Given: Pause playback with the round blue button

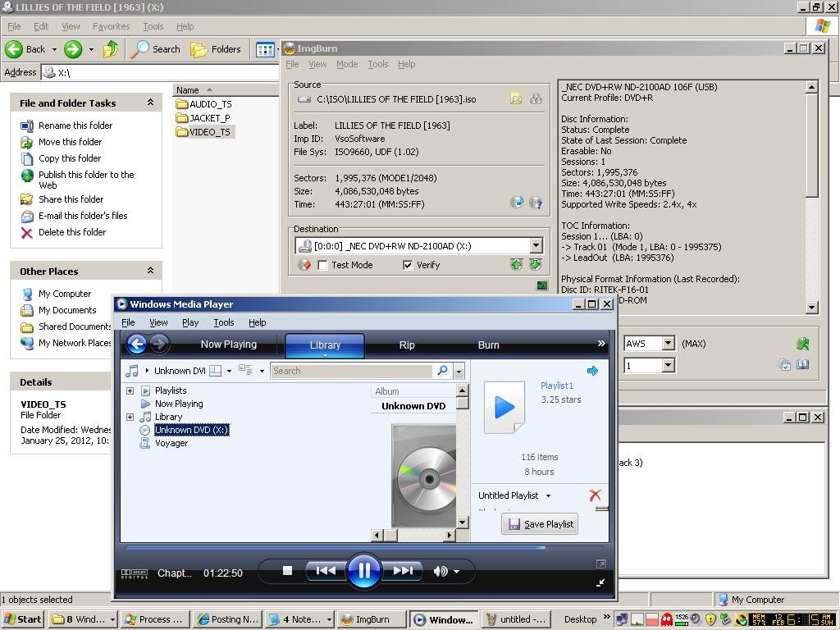Looking at the screenshot, I should click(363, 571).
